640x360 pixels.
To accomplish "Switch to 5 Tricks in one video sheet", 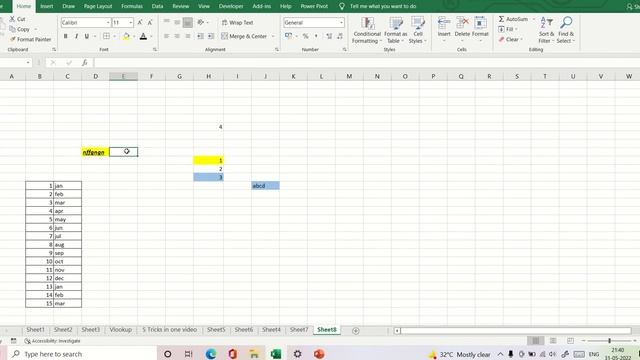I will [x=169, y=330].
